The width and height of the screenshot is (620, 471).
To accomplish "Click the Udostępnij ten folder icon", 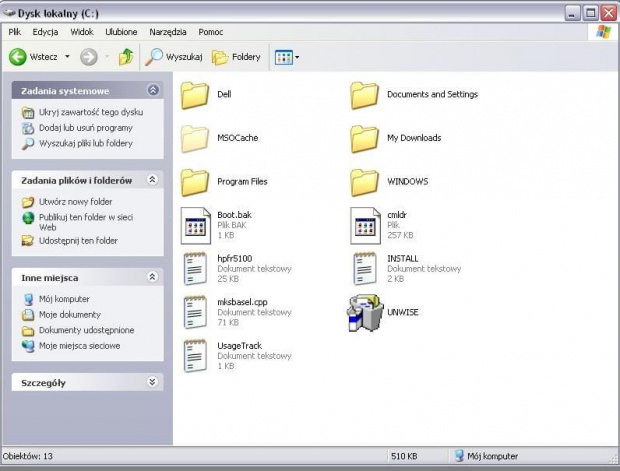I will tap(28, 240).
